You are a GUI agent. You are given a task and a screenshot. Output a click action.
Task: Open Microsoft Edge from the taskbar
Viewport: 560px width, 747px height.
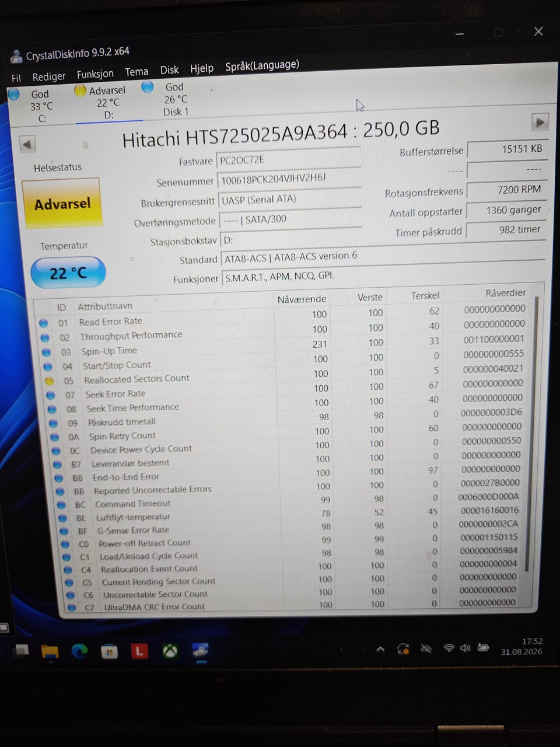pos(80,651)
